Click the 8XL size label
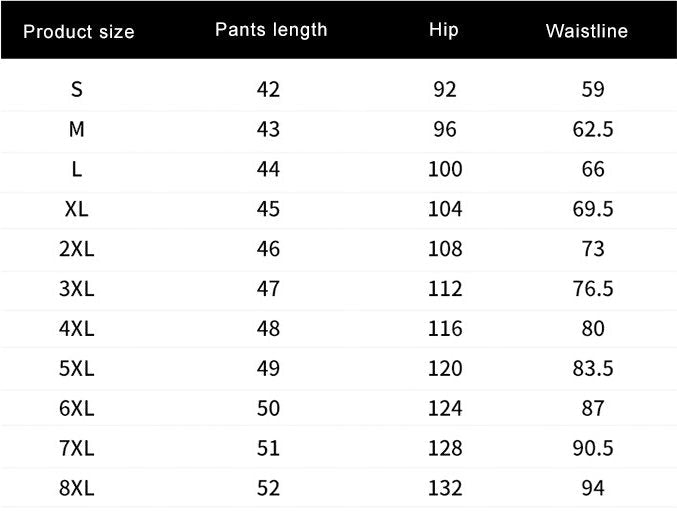Viewport: 677px width, 519px height. pyautogui.click(x=77, y=488)
